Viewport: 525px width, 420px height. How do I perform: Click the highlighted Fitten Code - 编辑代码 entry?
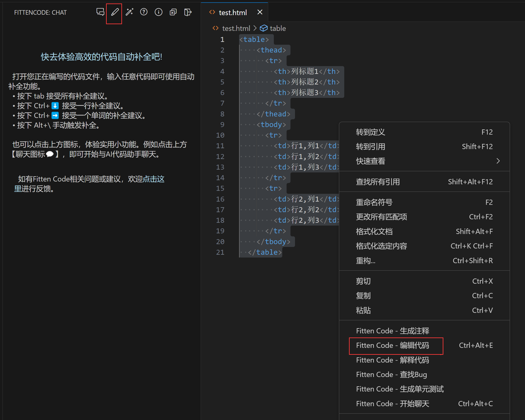click(x=393, y=345)
